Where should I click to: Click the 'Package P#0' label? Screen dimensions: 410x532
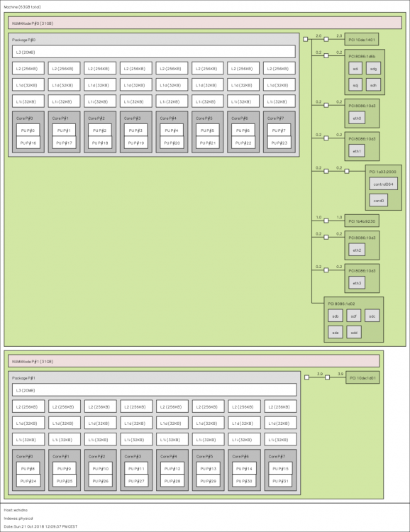(23, 40)
